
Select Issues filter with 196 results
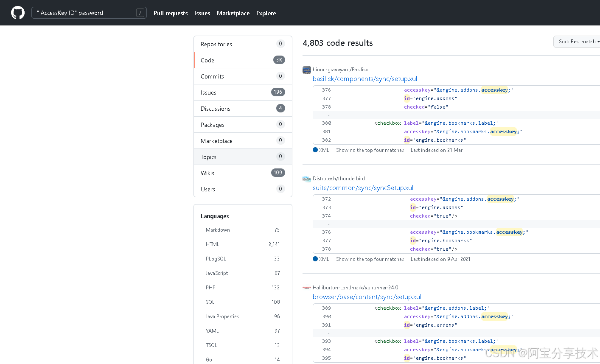point(243,92)
